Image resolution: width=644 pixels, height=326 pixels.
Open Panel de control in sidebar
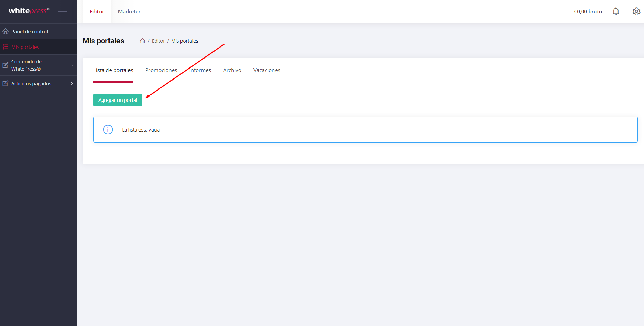[39, 31]
